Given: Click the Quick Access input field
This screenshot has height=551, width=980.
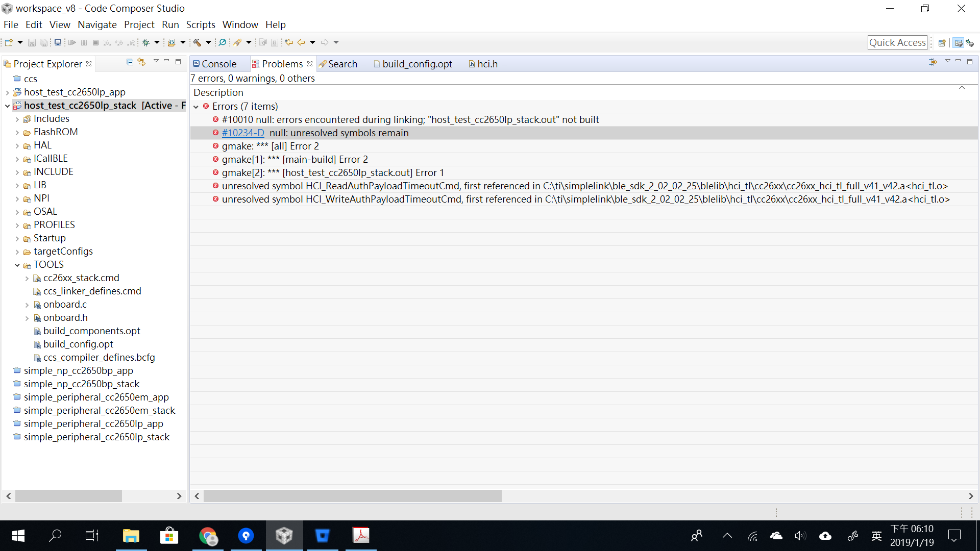Looking at the screenshot, I should [897, 42].
